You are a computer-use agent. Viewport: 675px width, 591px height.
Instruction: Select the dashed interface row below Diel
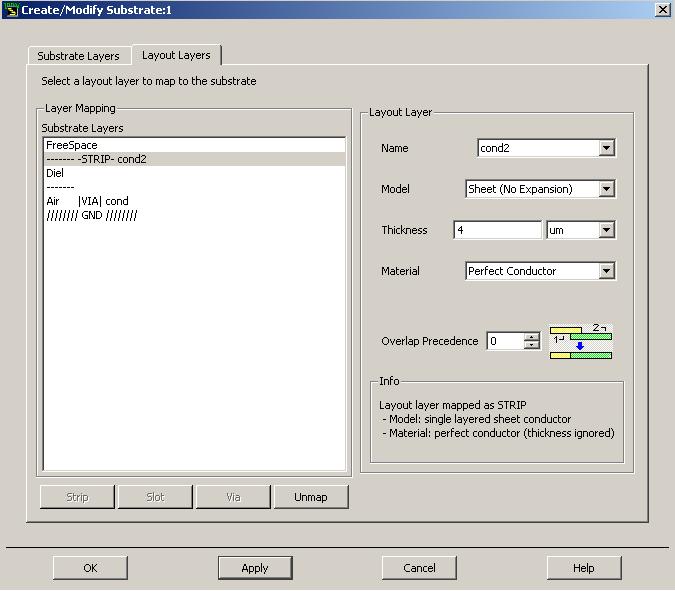194,187
